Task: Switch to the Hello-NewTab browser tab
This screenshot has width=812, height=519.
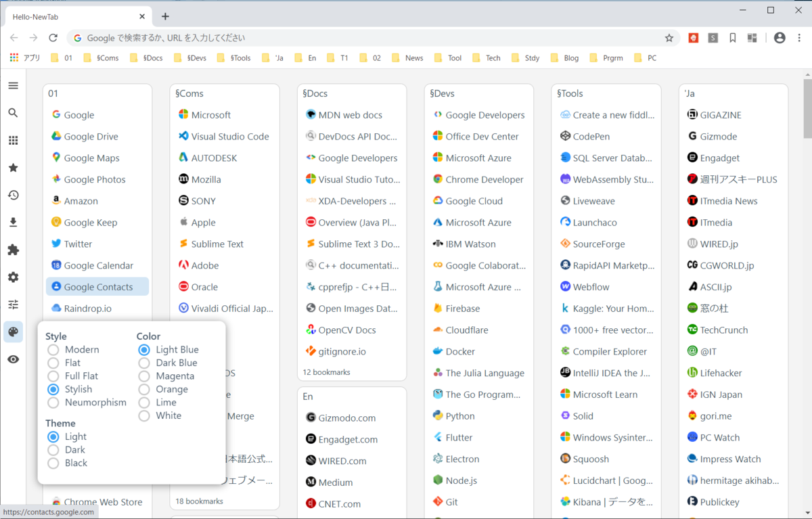Action: [78, 16]
